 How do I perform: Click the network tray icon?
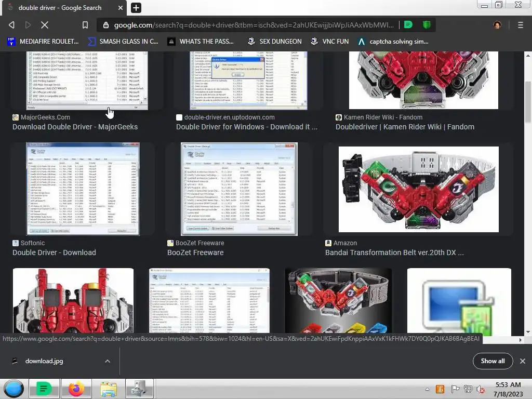[468, 389]
